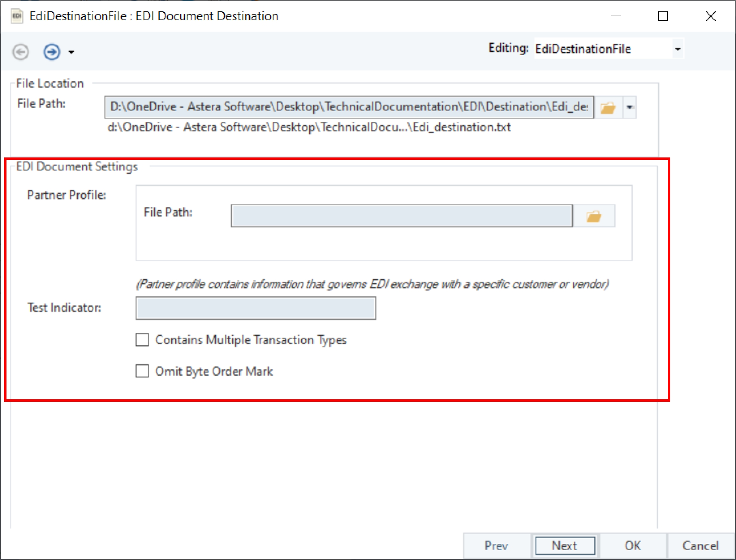Click the Partner Profile file path field

tap(402, 216)
